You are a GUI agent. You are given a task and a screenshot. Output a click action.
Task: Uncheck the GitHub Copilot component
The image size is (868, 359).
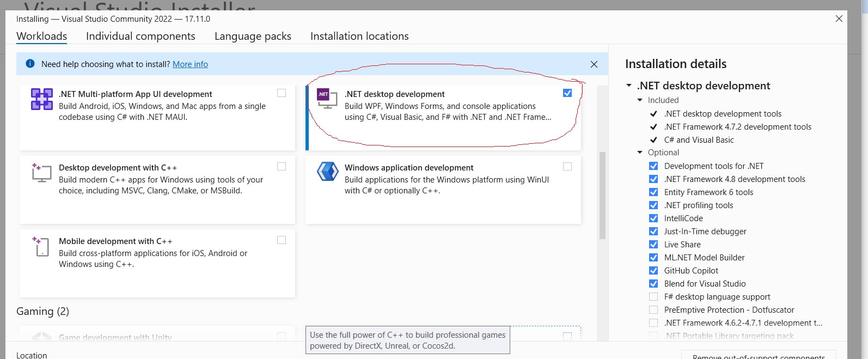click(x=653, y=271)
